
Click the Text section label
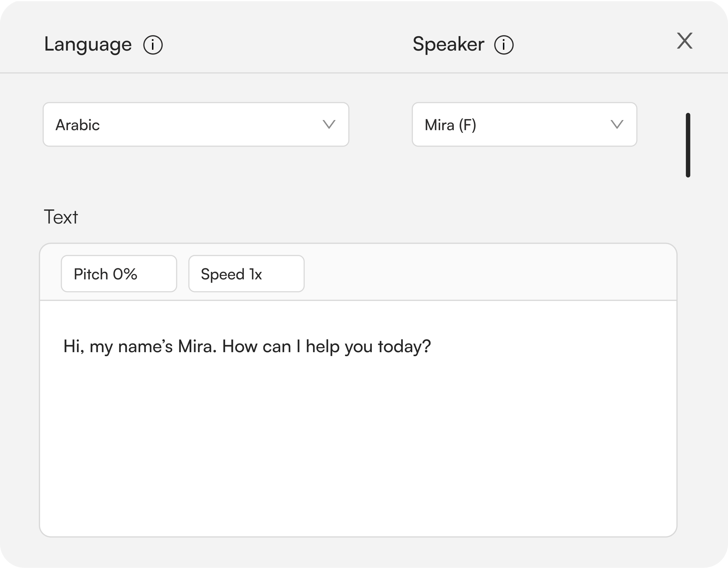[x=61, y=216]
